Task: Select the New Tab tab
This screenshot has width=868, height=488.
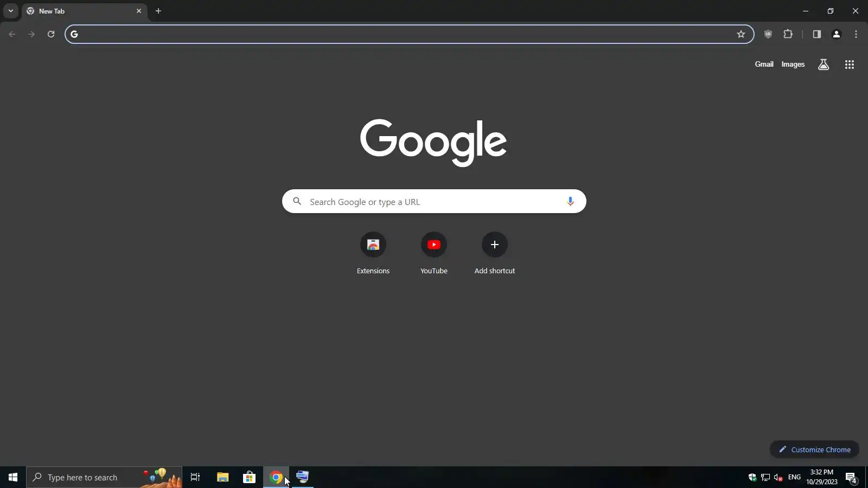Action: (x=84, y=11)
